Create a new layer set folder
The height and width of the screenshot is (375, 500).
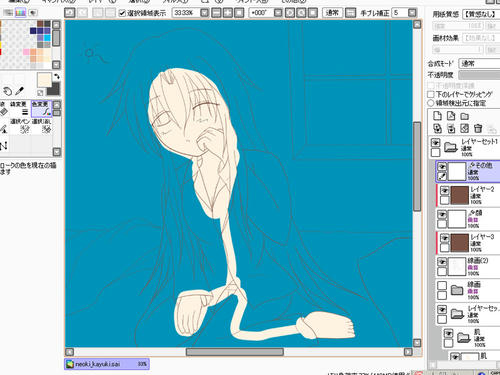(465, 116)
